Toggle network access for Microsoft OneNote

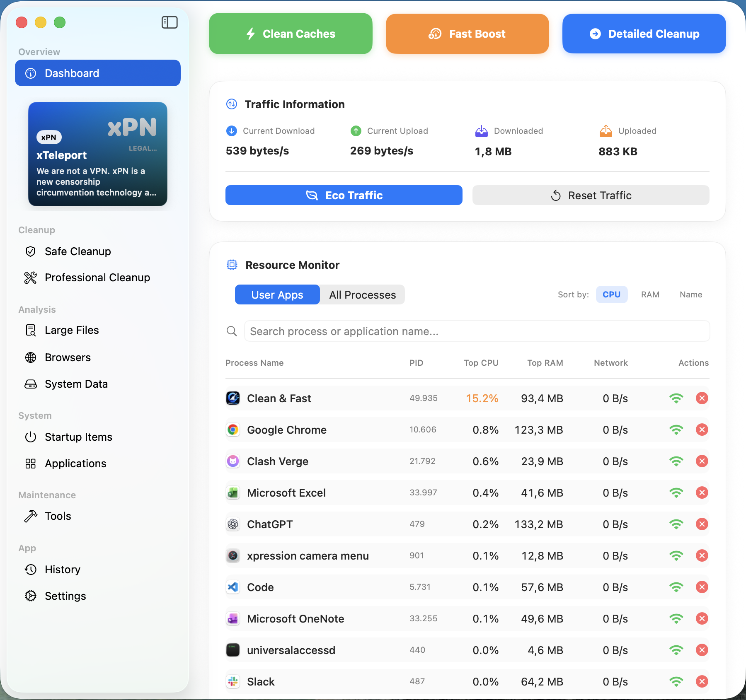click(676, 619)
